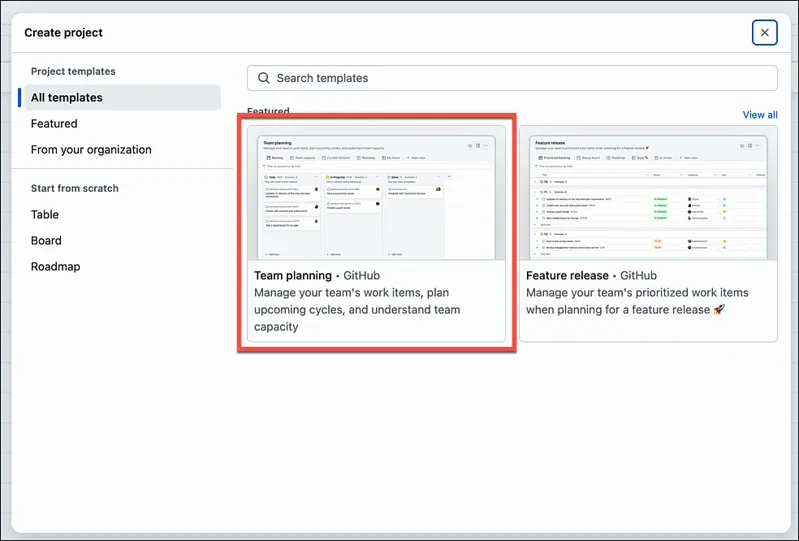
Task: Start from scratch with Table
Action: pyautogui.click(x=45, y=214)
